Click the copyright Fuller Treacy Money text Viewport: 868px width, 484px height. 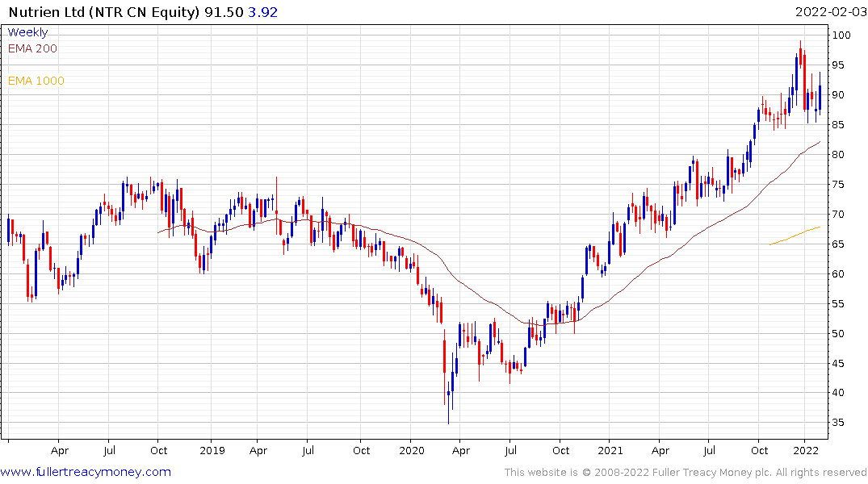[686, 473]
